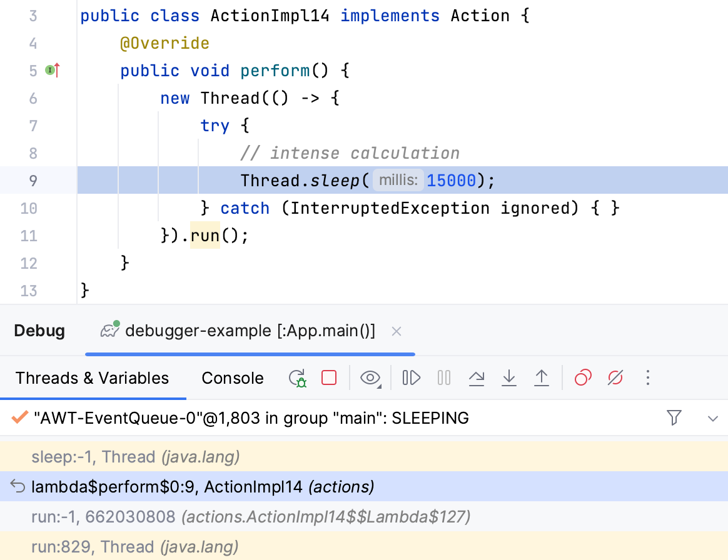Click the Step Out icon
The width and height of the screenshot is (728, 560).
coord(542,377)
